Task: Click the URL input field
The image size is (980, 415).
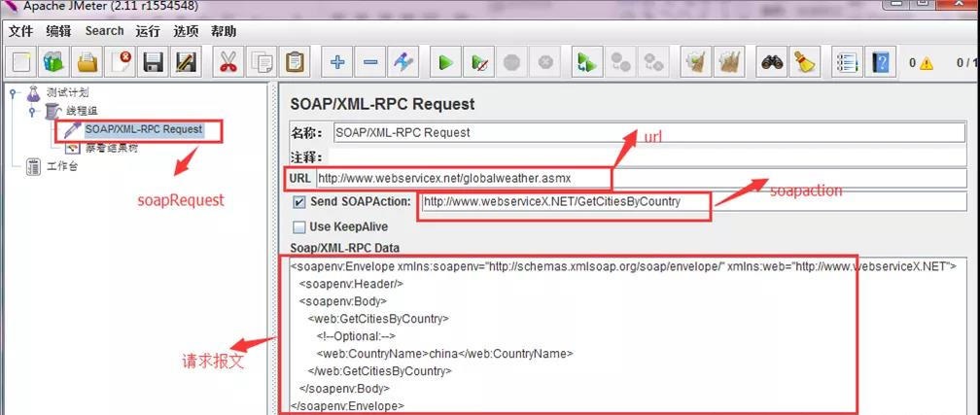Action: click(641, 178)
